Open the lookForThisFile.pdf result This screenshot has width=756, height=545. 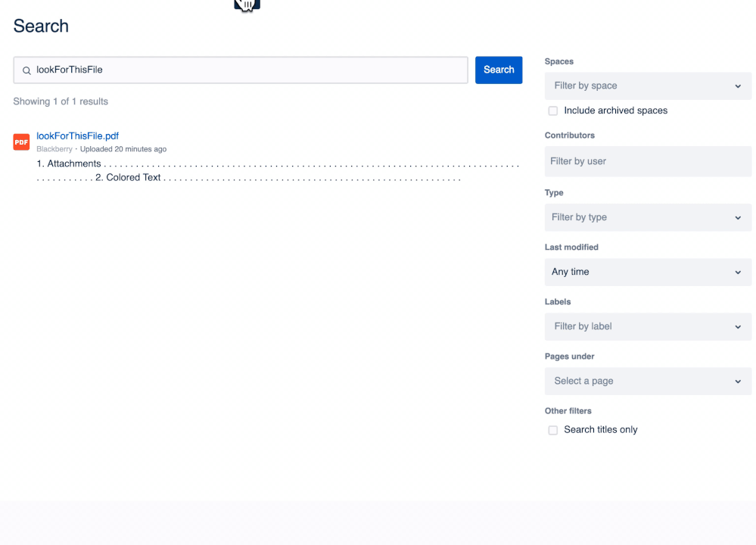[78, 136]
